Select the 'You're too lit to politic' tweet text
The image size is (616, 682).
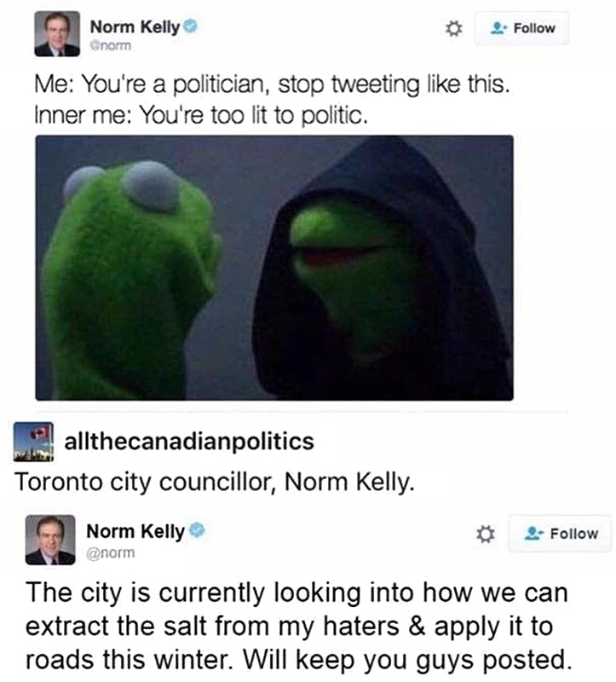point(201,115)
